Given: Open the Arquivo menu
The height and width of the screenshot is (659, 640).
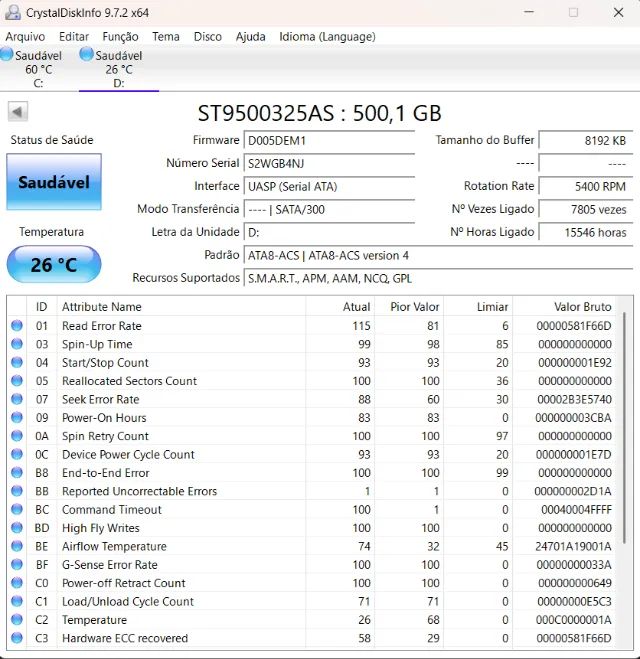Looking at the screenshot, I should [25, 37].
